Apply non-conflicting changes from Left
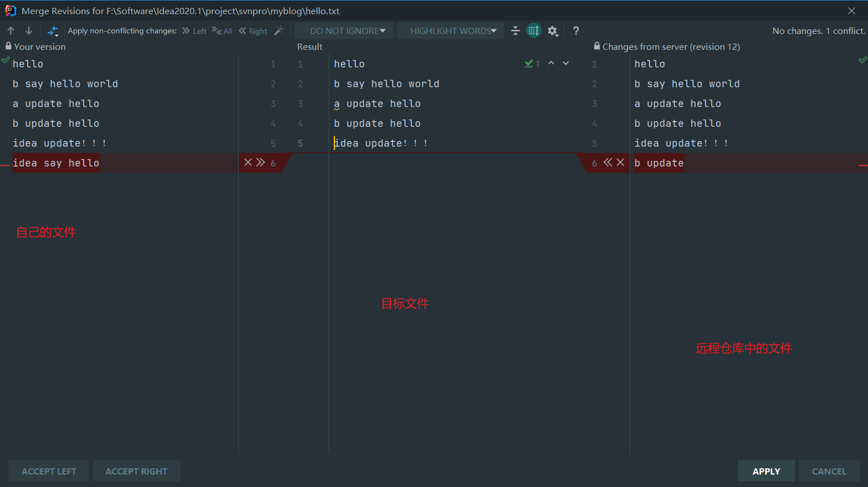 [194, 31]
